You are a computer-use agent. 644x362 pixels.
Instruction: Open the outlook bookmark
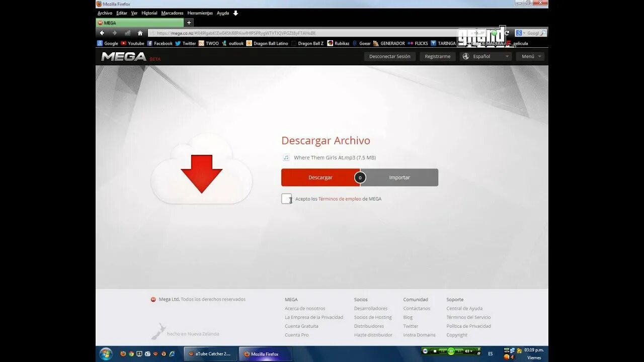[233, 43]
